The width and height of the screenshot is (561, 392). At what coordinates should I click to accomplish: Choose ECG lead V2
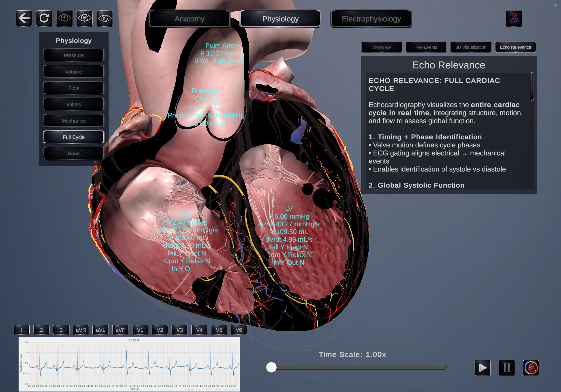pyautogui.click(x=160, y=330)
